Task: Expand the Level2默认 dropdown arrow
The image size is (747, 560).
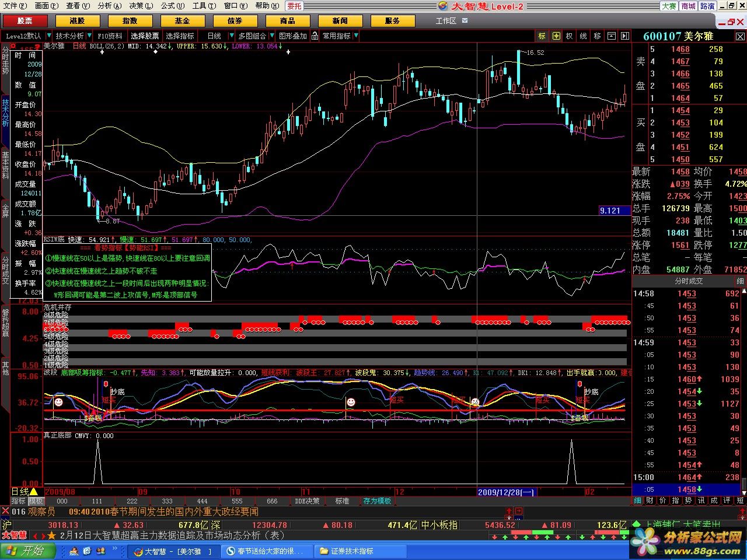Action: [49, 36]
